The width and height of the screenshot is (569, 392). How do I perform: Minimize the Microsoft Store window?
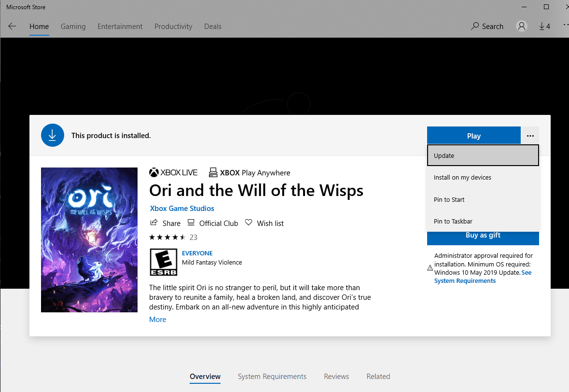tap(524, 7)
